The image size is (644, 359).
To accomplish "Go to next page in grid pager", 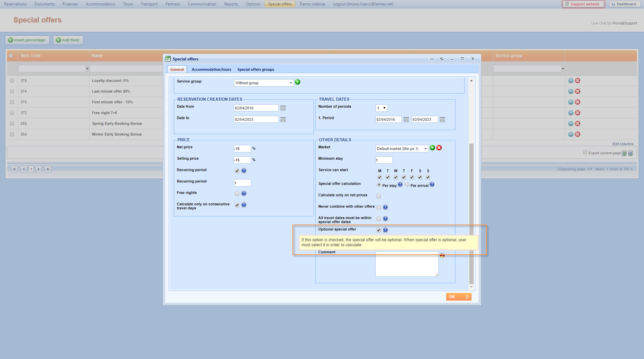I will (39, 169).
